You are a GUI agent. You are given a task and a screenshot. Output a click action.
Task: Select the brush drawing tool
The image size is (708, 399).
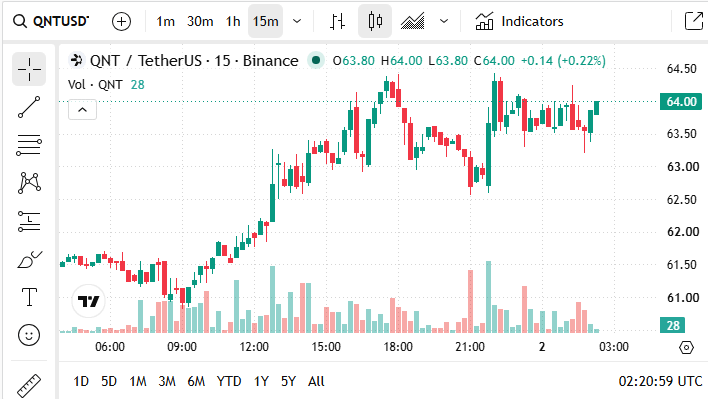29,260
